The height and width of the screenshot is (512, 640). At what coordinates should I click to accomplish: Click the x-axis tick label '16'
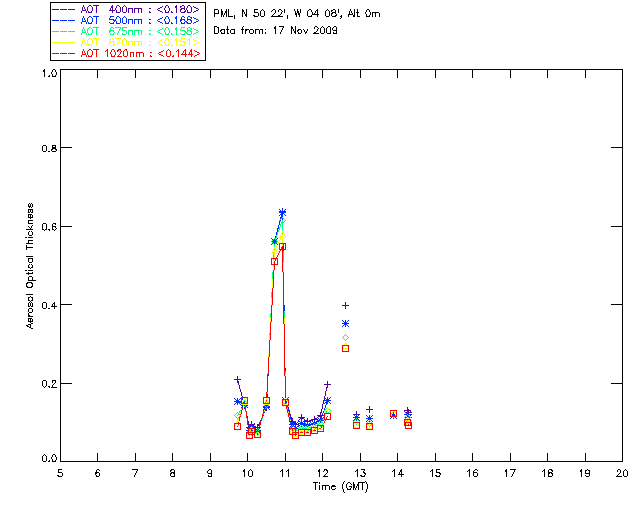coord(472,473)
